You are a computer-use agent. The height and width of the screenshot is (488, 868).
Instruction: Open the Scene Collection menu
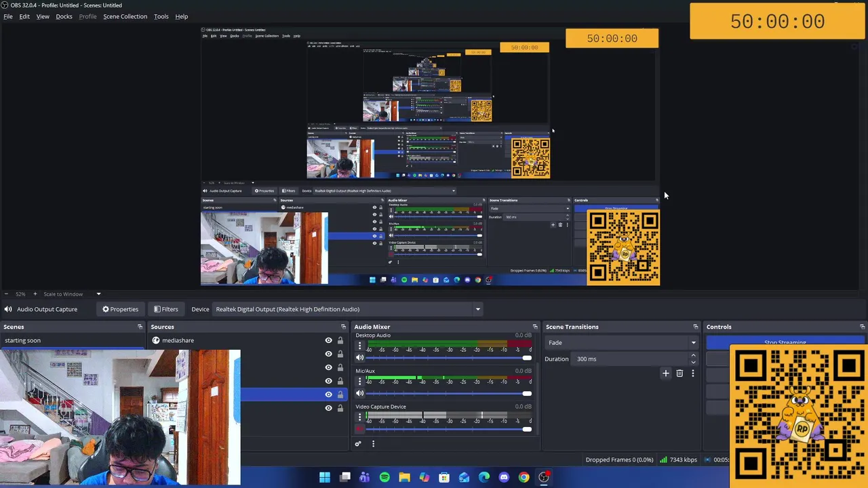125,16
